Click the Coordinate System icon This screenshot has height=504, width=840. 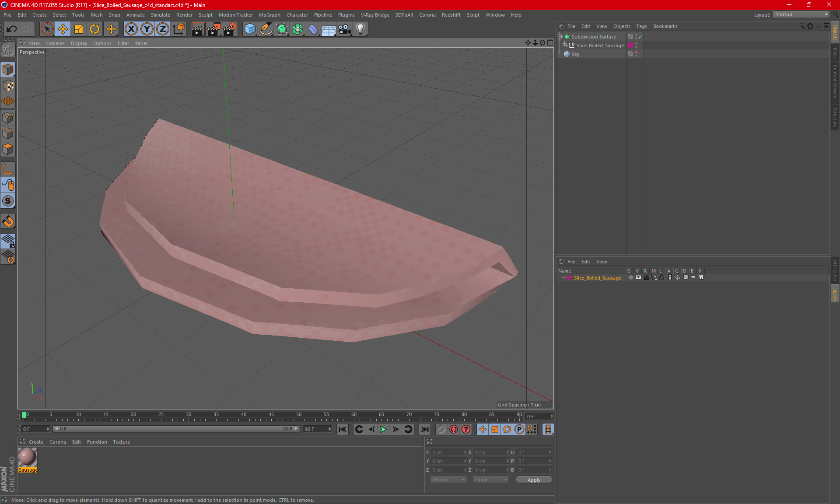(x=179, y=29)
